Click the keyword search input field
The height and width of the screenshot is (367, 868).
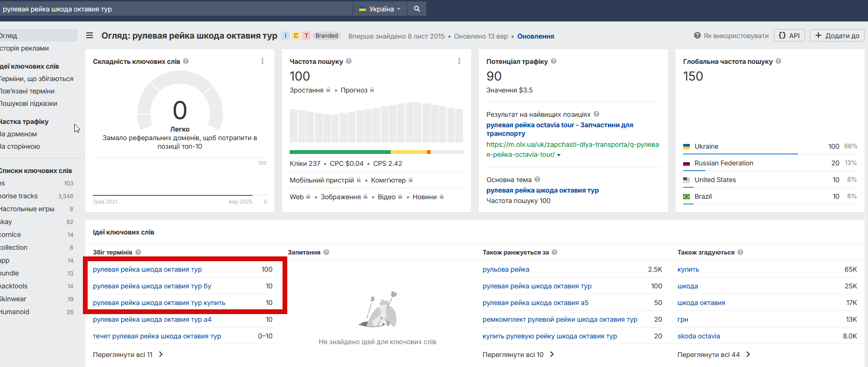(176, 9)
